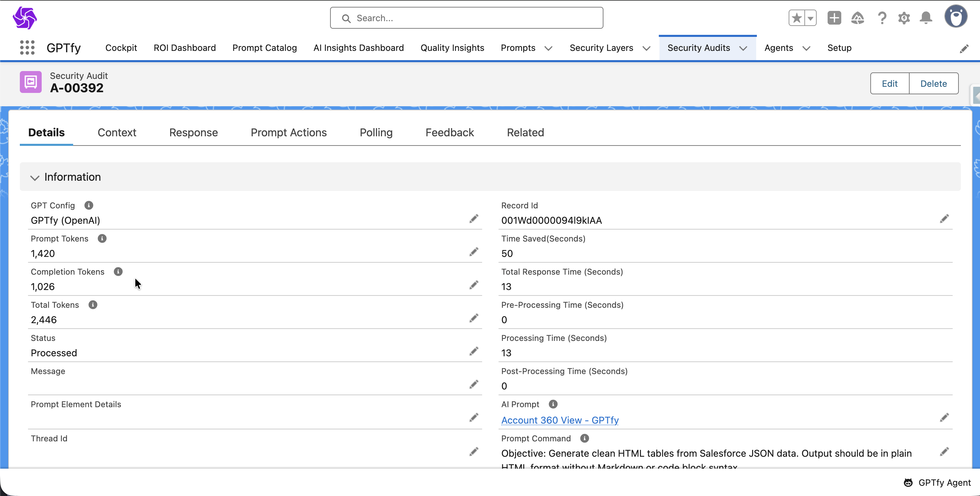Open the Prompt Actions tab
Viewport: 980px width, 496px height.
tap(288, 132)
